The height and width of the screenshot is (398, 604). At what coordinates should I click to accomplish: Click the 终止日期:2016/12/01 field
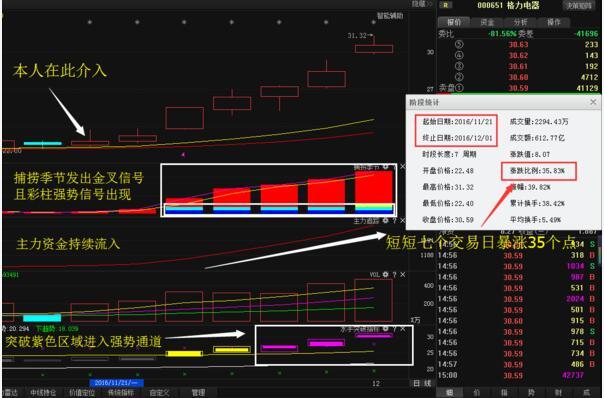tap(457, 138)
